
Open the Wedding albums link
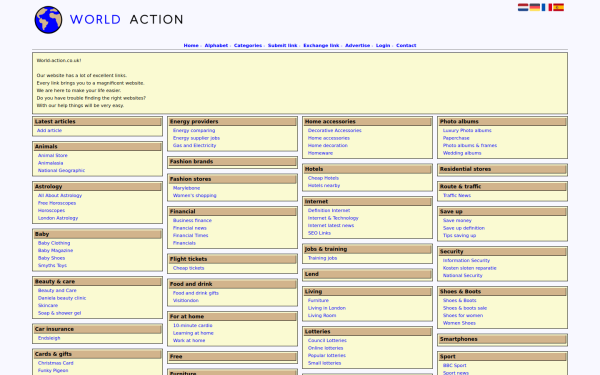(x=462, y=153)
